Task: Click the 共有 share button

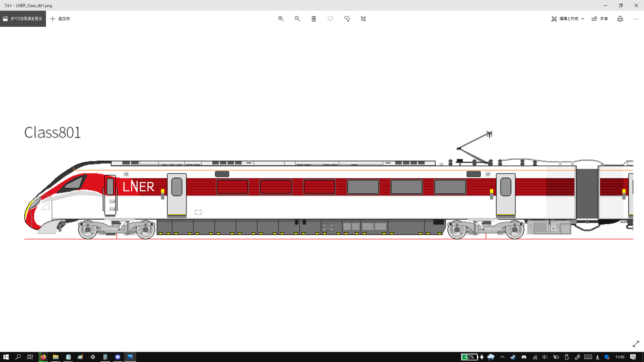Action: click(600, 19)
